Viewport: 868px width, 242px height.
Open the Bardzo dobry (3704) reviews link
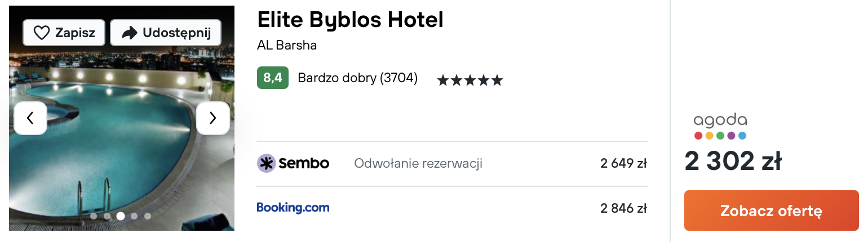coord(357,78)
